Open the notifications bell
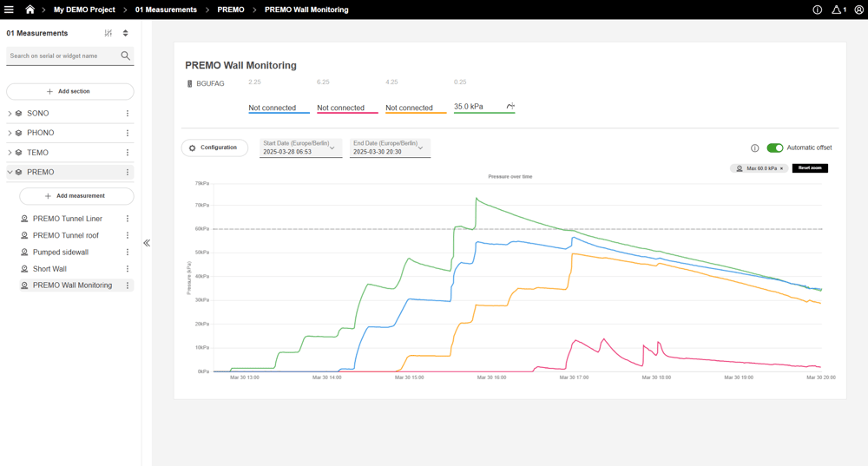Screen dimensions: 868x466 tap(838, 10)
